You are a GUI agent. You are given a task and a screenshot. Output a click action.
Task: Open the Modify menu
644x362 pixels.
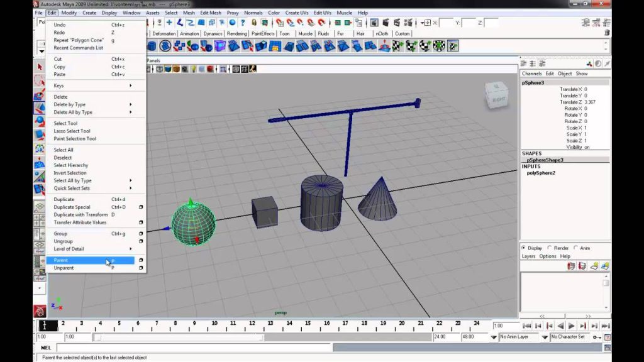[69, 13]
